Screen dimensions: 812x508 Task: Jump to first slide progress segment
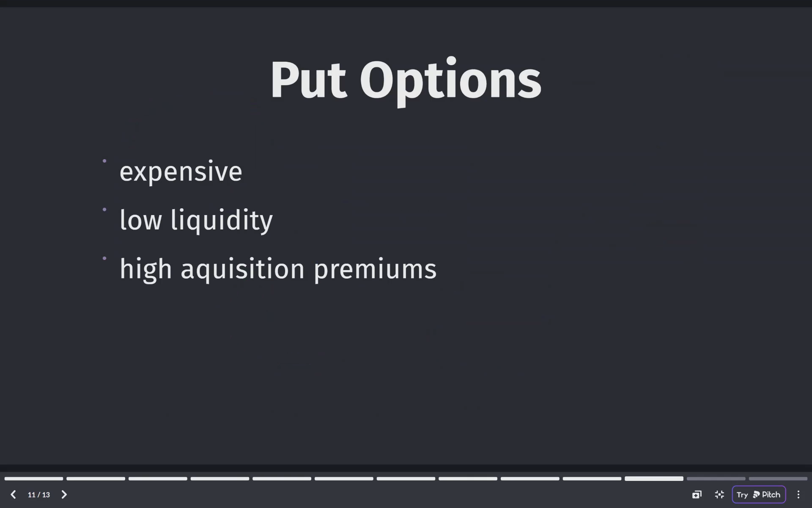click(34, 478)
